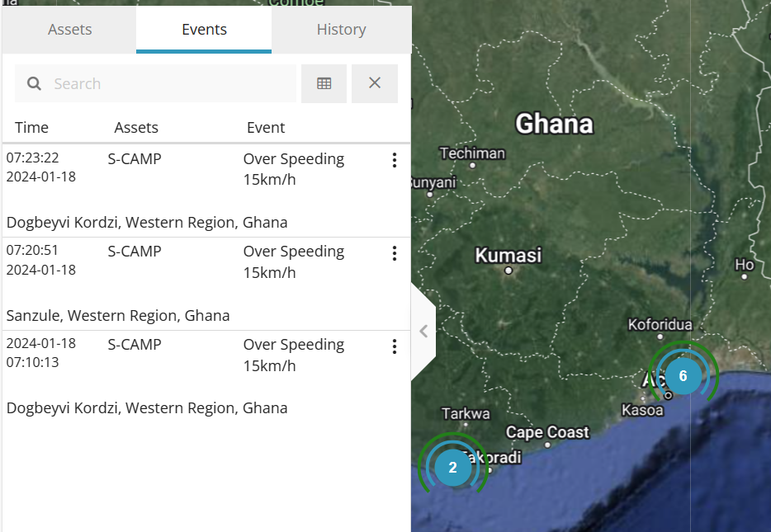Sort by the Time column header
771x532 pixels.
(31, 128)
